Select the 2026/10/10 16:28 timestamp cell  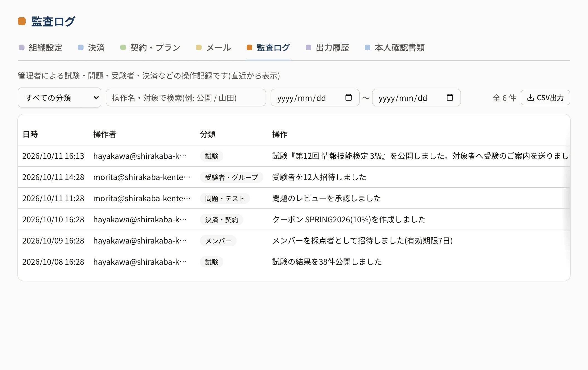[53, 220]
